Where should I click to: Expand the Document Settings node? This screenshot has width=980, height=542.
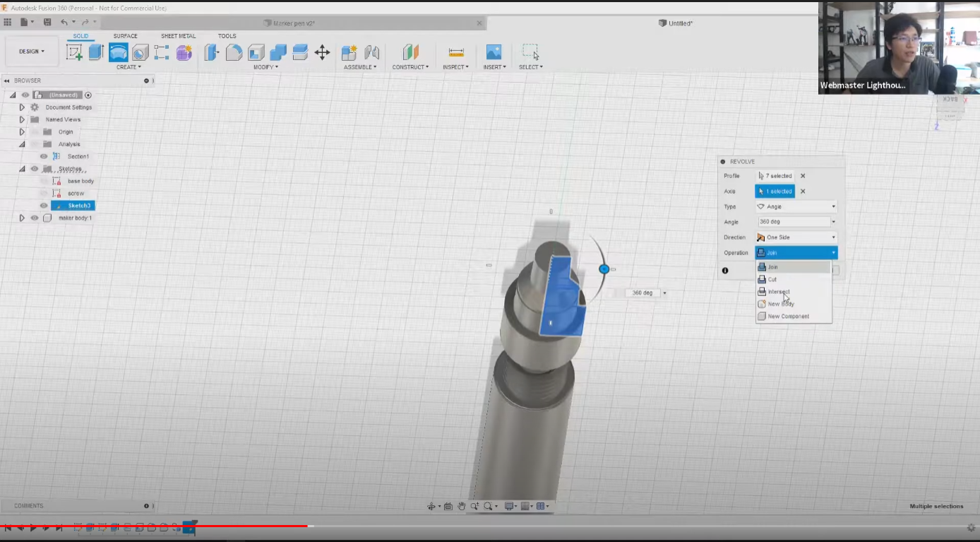pos(22,107)
